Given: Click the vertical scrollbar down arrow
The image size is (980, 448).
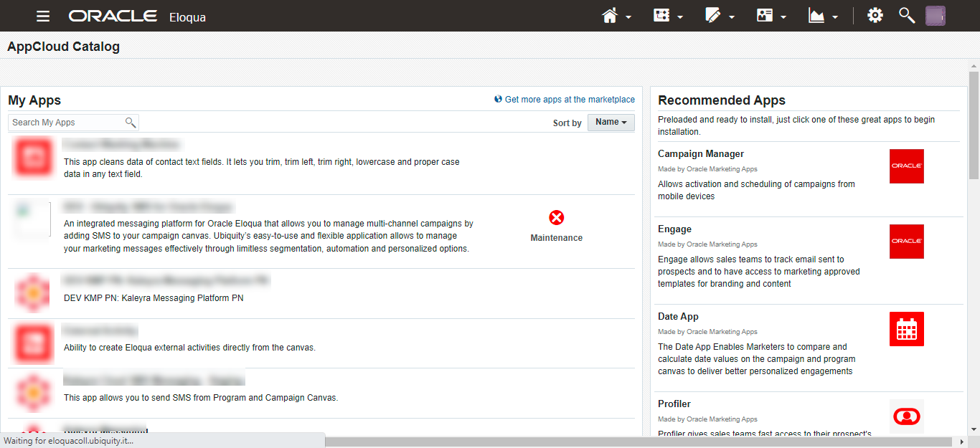Looking at the screenshot, I should [974, 429].
